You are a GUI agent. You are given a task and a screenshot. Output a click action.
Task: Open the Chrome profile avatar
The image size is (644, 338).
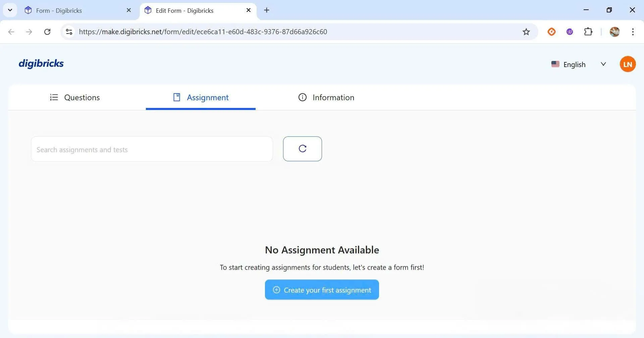614,32
